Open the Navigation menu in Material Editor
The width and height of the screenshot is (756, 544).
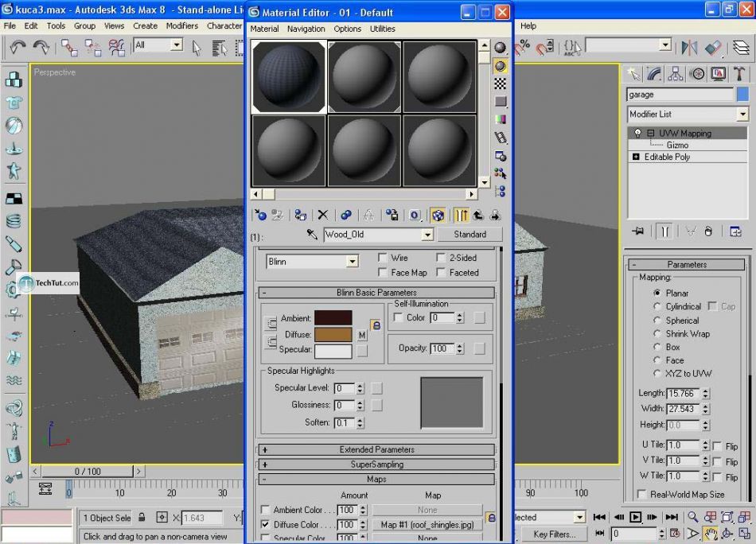[306, 29]
